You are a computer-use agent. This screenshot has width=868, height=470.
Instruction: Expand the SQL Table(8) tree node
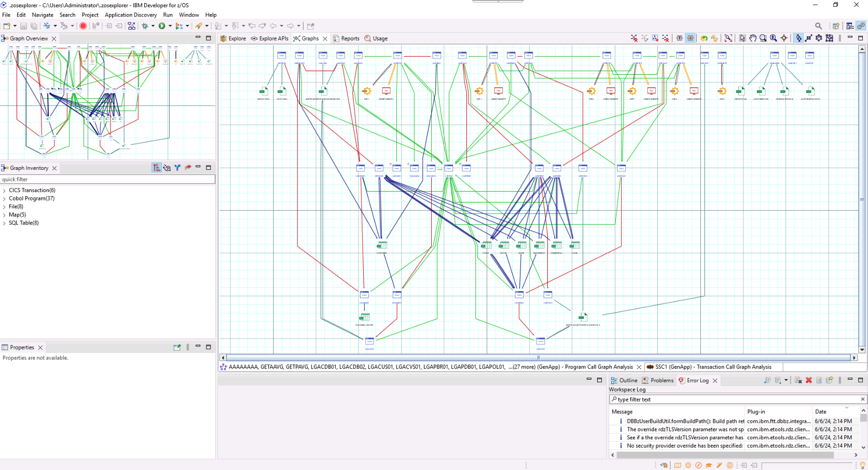coord(4,223)
